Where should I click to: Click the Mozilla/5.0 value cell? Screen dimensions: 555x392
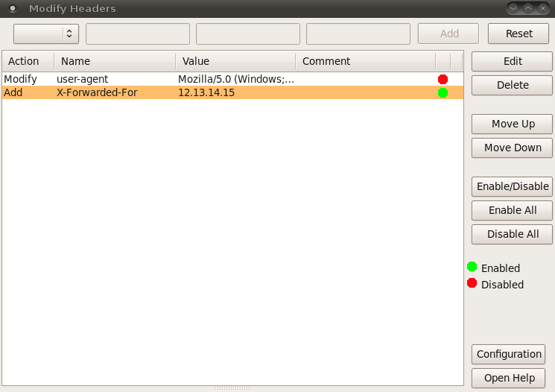coord(236,79)
